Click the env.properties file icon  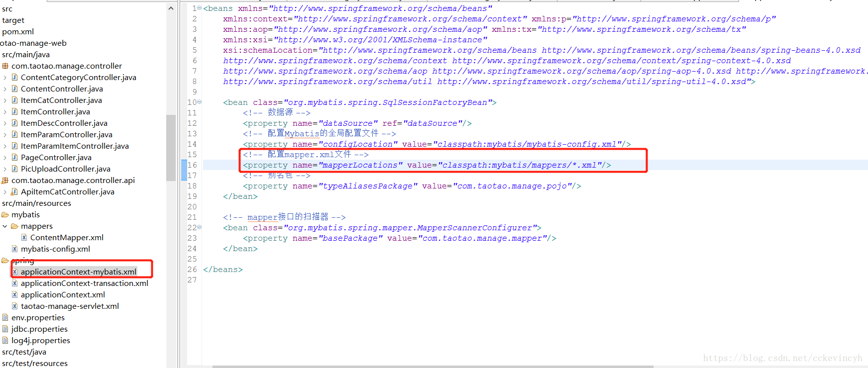5,317
